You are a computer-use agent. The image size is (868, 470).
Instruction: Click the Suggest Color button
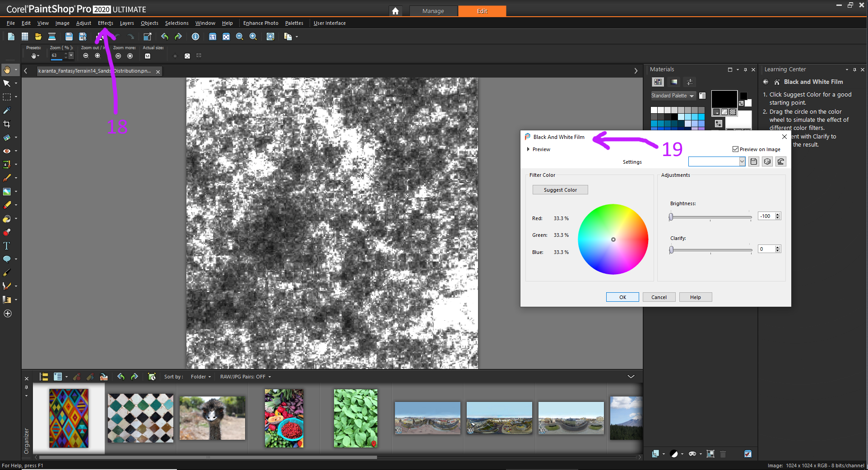pyautogui.click(x=560, y=190)
